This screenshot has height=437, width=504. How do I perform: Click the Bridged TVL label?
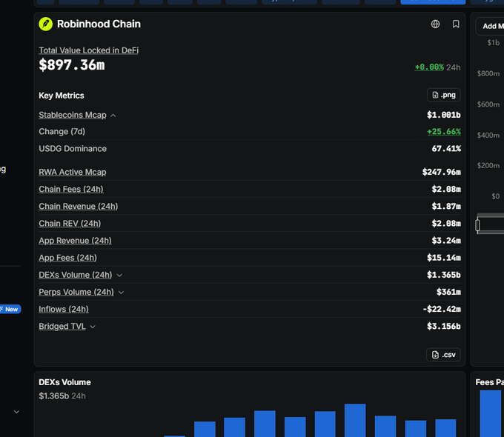[x=62, y=327]
